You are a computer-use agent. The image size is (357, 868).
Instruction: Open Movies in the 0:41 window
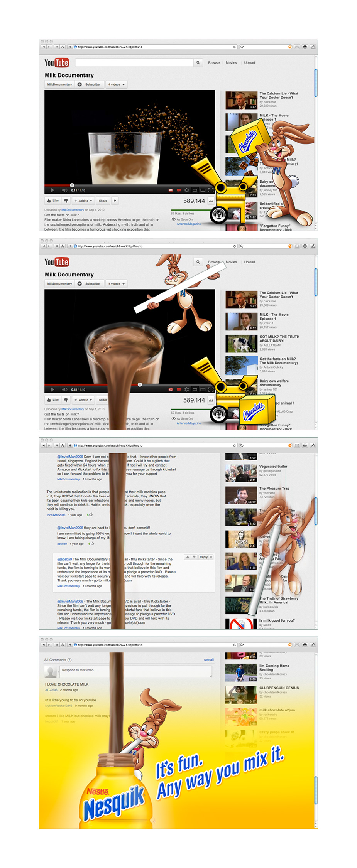[231, 262]
